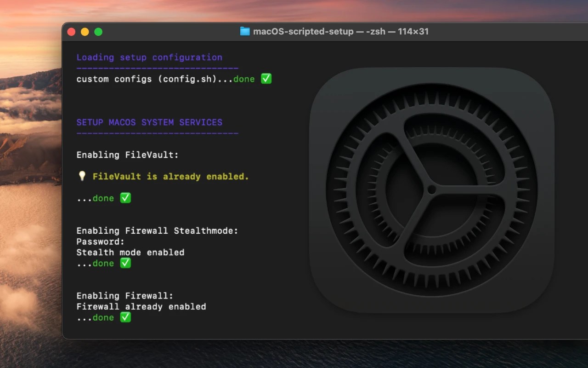Click the Enabling FileVault: line
This screenshot has height=368, width=588.
tap(127, 155)
